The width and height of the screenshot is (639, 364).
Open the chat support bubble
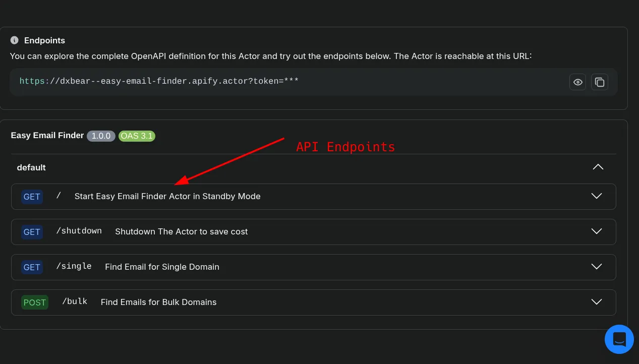click(619, 339)
